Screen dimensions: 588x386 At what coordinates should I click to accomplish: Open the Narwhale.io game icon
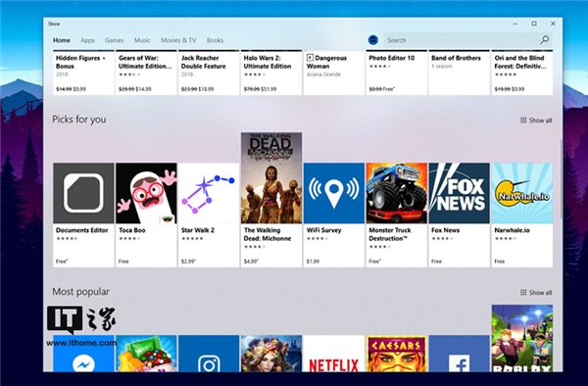point(522,193)
